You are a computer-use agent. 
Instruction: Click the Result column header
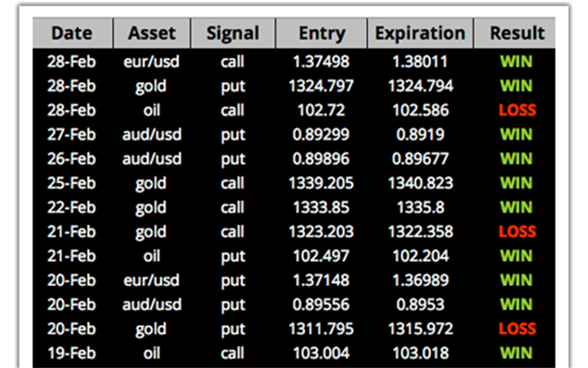[x=517, y=33]
